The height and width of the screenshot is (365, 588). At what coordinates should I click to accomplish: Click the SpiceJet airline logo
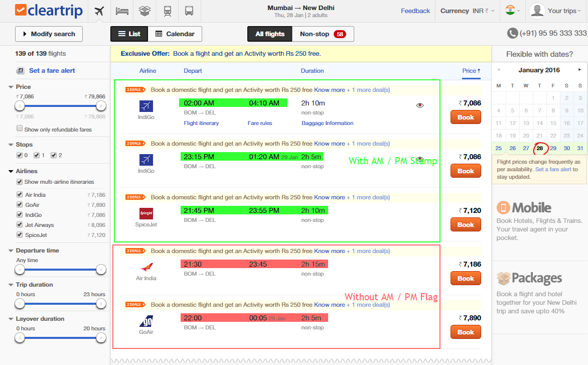coord(146,213)
